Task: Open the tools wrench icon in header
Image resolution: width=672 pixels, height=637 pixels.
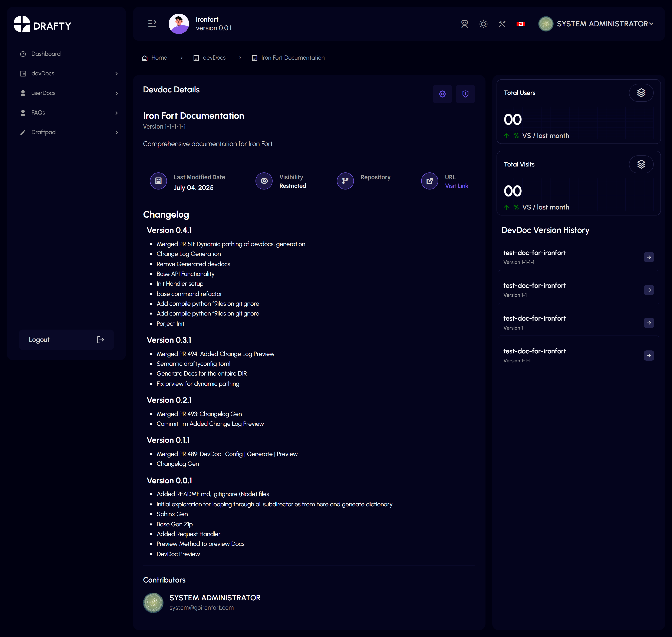Action: point(501,24)
